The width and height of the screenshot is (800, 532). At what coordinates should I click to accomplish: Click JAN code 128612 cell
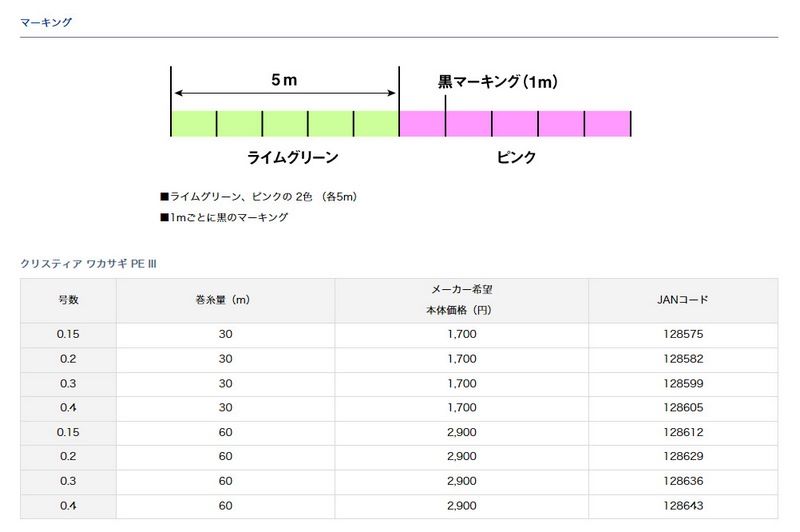[683, 433]
